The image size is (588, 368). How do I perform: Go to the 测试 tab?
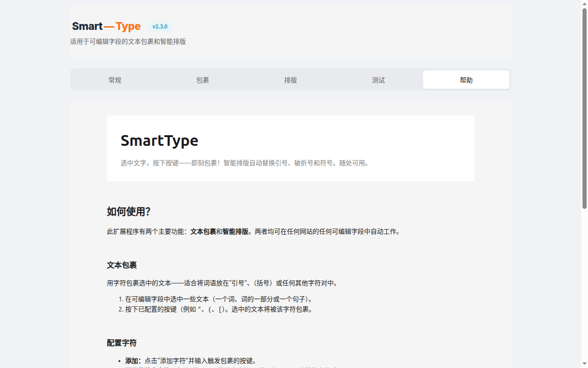click(x=378, y=80)
